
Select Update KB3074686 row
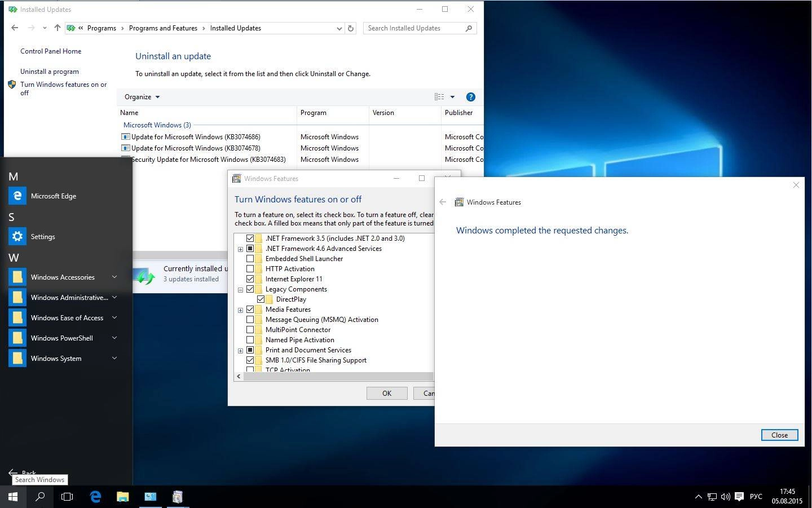click(x=302, y=137)
